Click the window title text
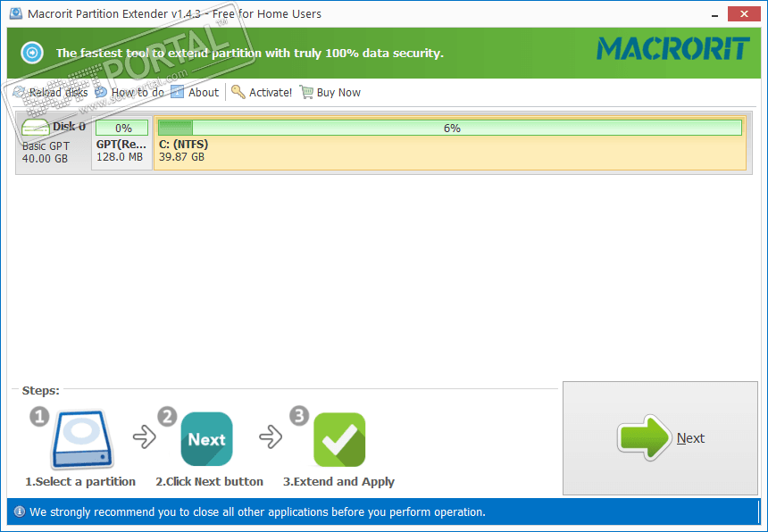 (175, 13)
